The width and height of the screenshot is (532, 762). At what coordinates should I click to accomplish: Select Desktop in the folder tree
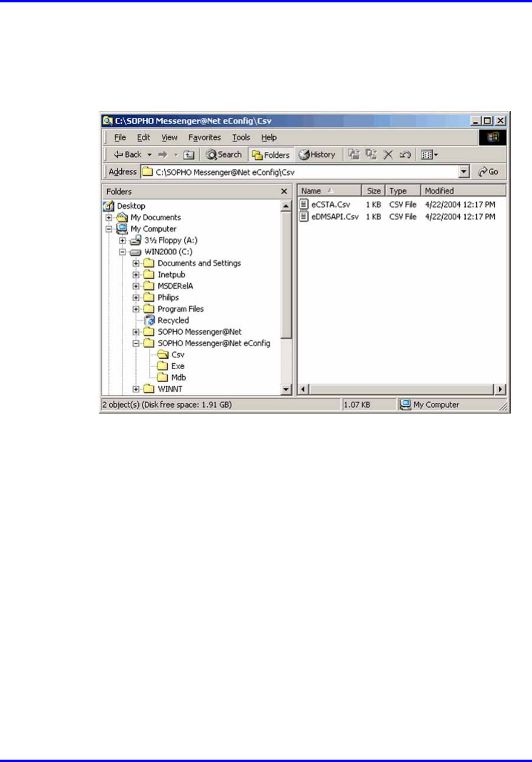131,206
